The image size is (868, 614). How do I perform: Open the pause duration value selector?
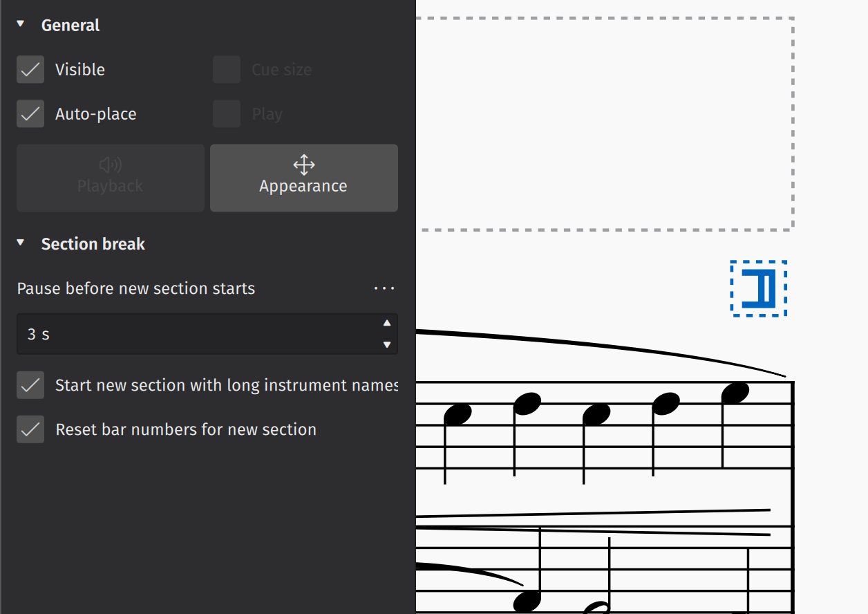click(x=207, y=334)
